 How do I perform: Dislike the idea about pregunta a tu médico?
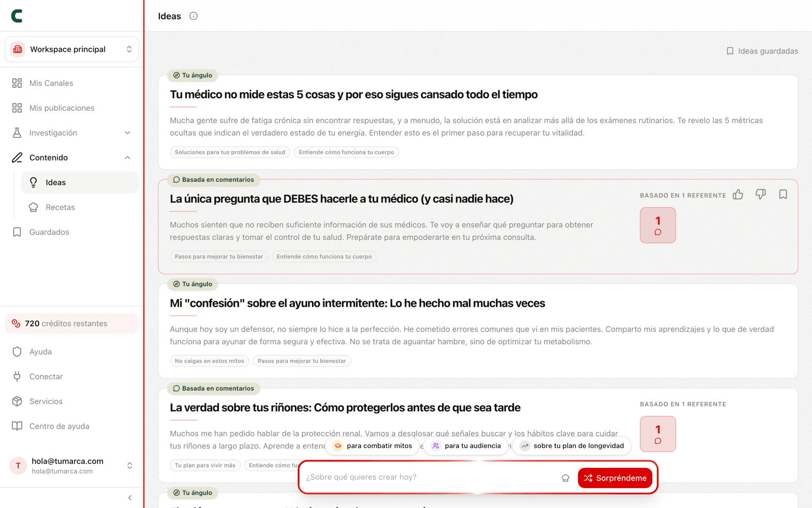point(760,195)
